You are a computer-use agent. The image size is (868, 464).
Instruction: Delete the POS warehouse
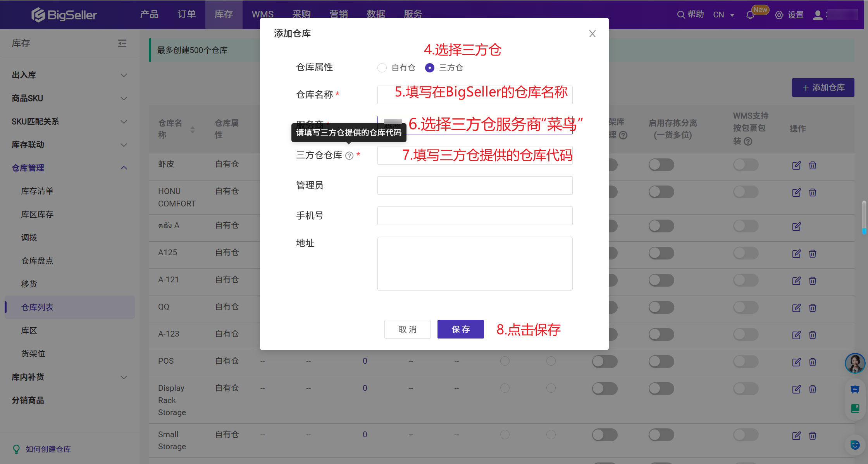(x=813, y=362)
